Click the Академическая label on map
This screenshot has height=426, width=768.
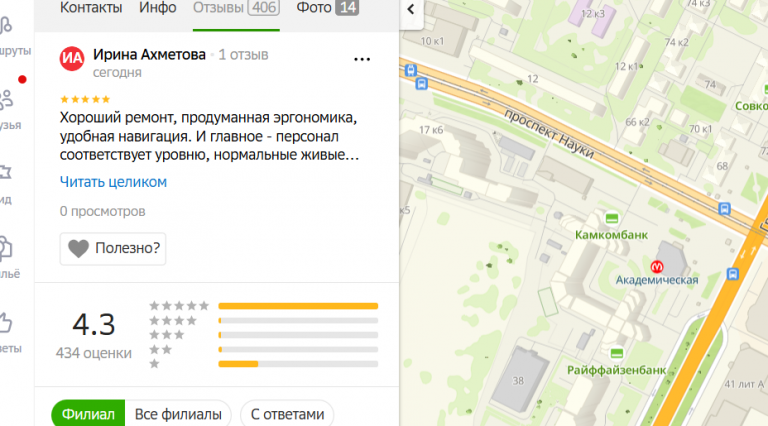coord(657,280)
